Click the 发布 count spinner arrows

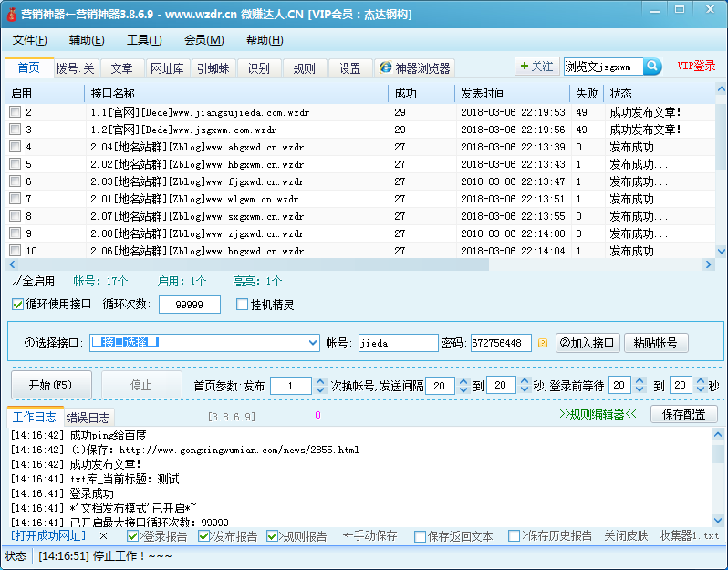click(318, 386)
